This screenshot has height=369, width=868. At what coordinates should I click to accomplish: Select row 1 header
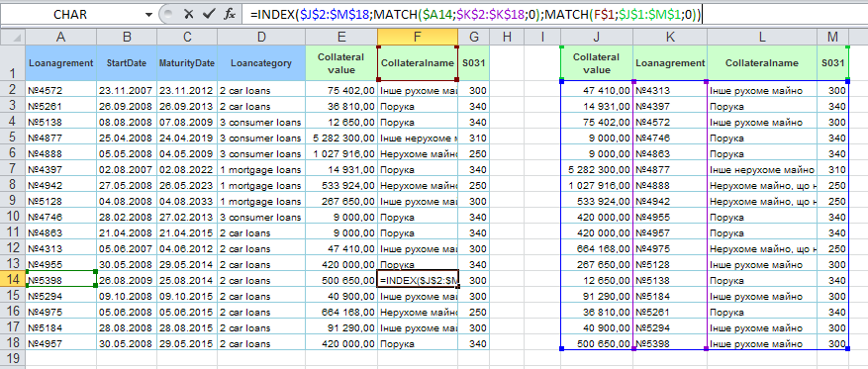13,63
